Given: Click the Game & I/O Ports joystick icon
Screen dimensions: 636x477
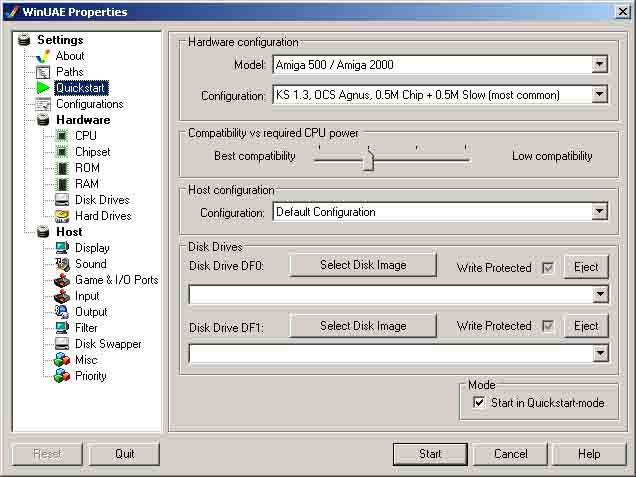Looking at the screenshot, I should (x=62, y=280).
